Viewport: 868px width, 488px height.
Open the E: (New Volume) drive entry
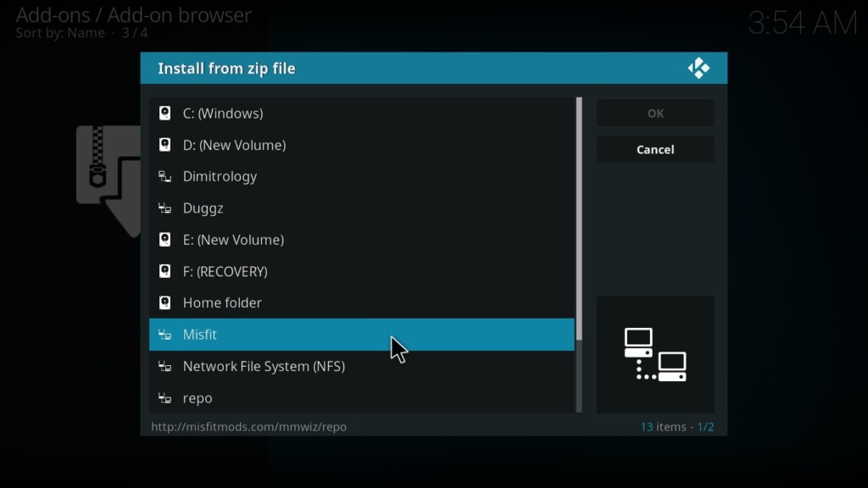click(x=233, y=240)
